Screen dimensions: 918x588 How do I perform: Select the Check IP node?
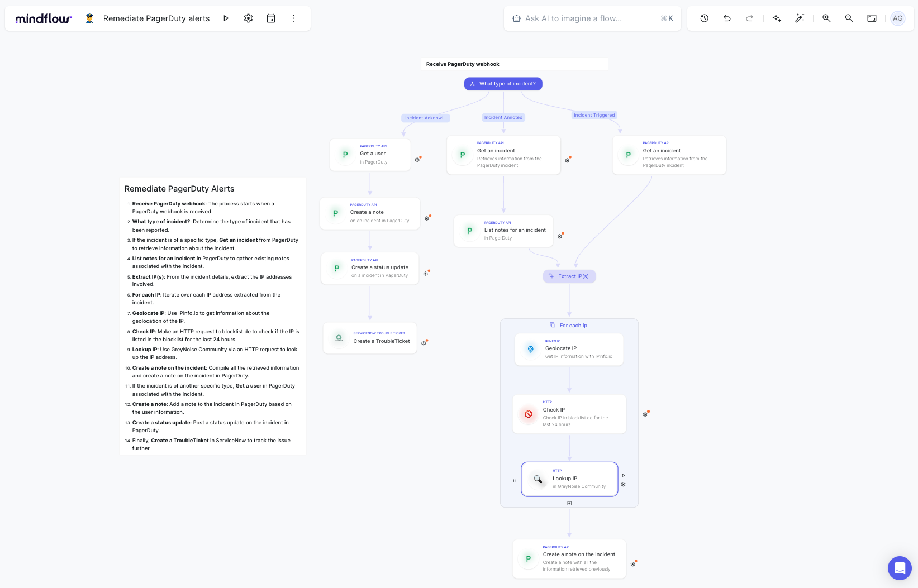569,414
